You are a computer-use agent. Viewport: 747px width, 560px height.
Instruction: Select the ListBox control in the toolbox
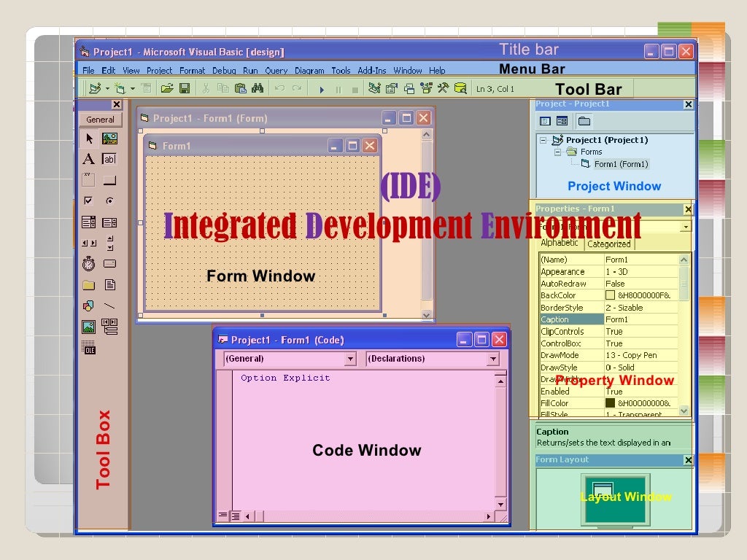[x=109, y=222]
